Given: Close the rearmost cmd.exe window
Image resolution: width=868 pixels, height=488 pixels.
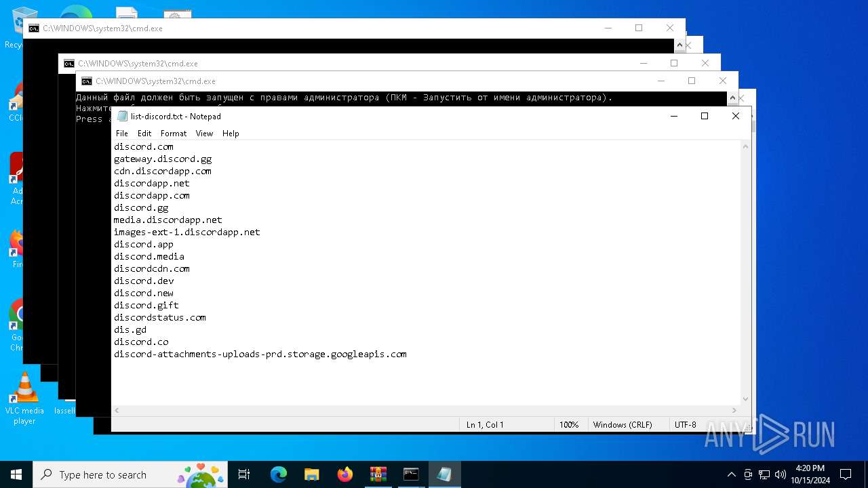Looking at the screenshot, I should click(670, 28).
